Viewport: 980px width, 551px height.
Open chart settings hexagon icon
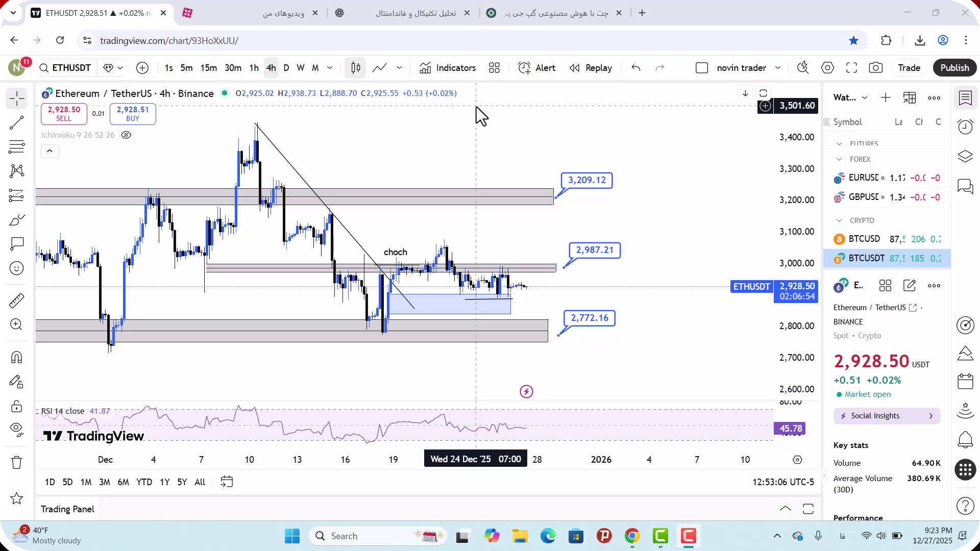tap(827, 68)
